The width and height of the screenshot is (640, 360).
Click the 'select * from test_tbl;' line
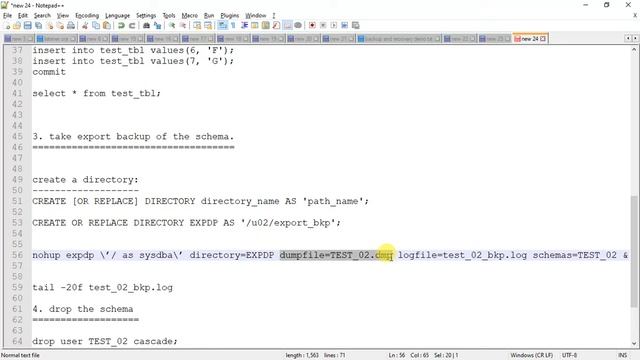coord(97,93)
